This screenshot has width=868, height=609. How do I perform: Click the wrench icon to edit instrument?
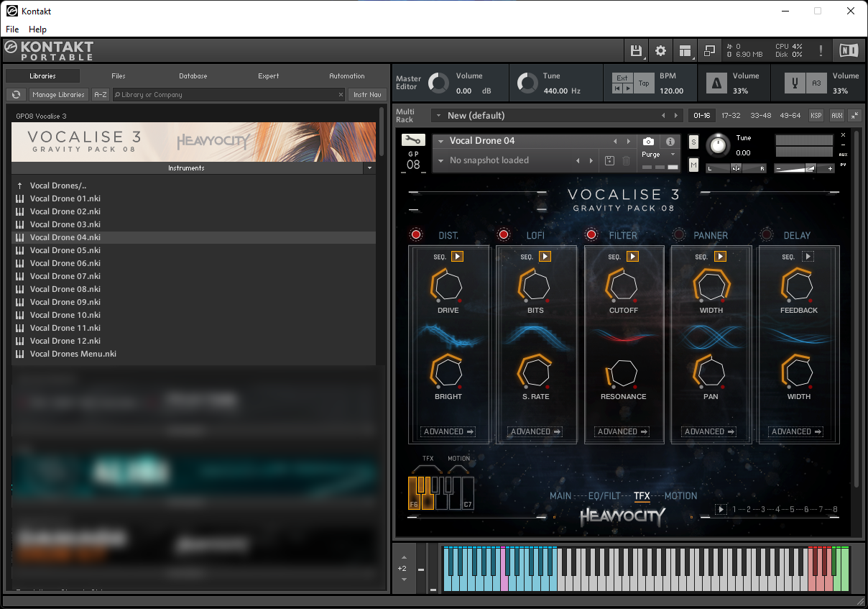413,140
